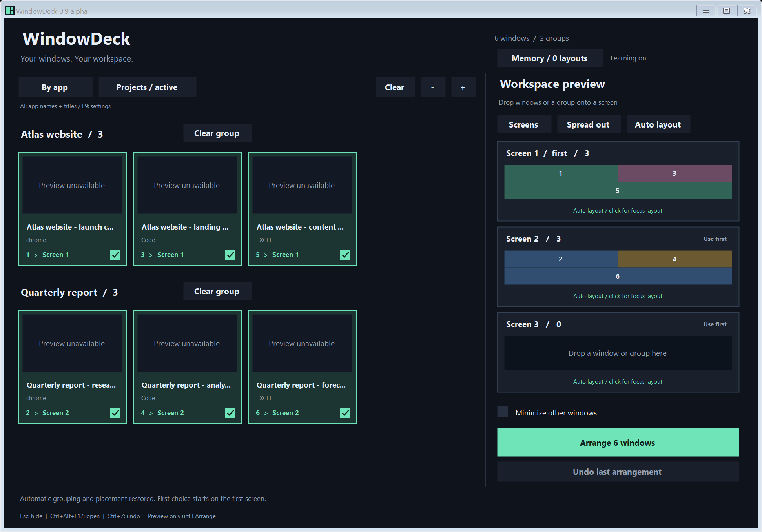Open Memory / 0 layouts

coord(550,58)
